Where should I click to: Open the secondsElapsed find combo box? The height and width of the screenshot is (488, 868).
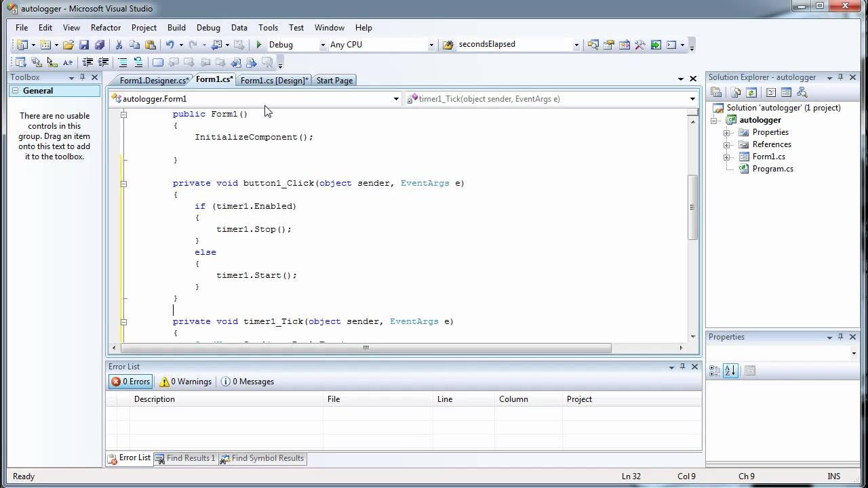coord(576,45)
